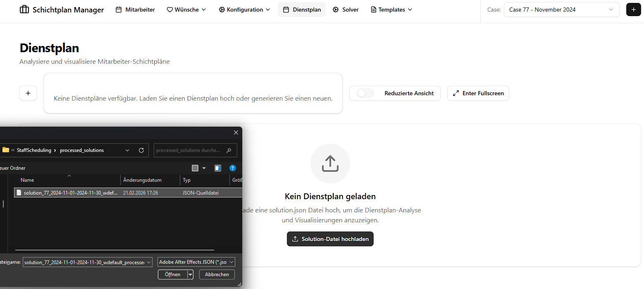Open the Case 77 - November 2024 dropdown
Image resolution: width=644 pixels, height=289 pixels.
(x=561, y=10)
